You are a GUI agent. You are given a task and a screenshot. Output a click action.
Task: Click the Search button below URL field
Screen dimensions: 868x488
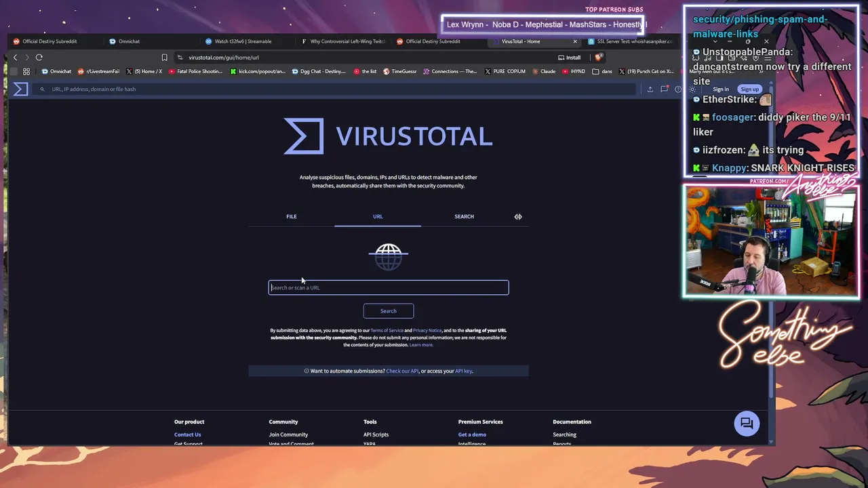click(x=389, y=311)
